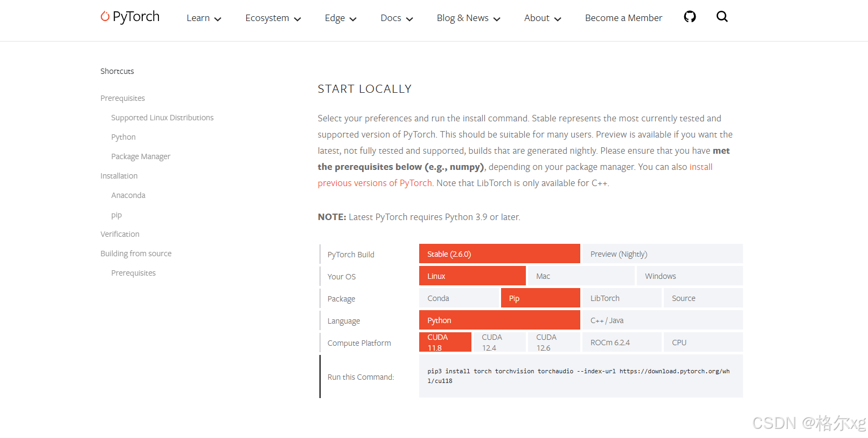Choose Linux as your OS
The height and width of the screenshot is (438, 868).
(x=473, y=276)
